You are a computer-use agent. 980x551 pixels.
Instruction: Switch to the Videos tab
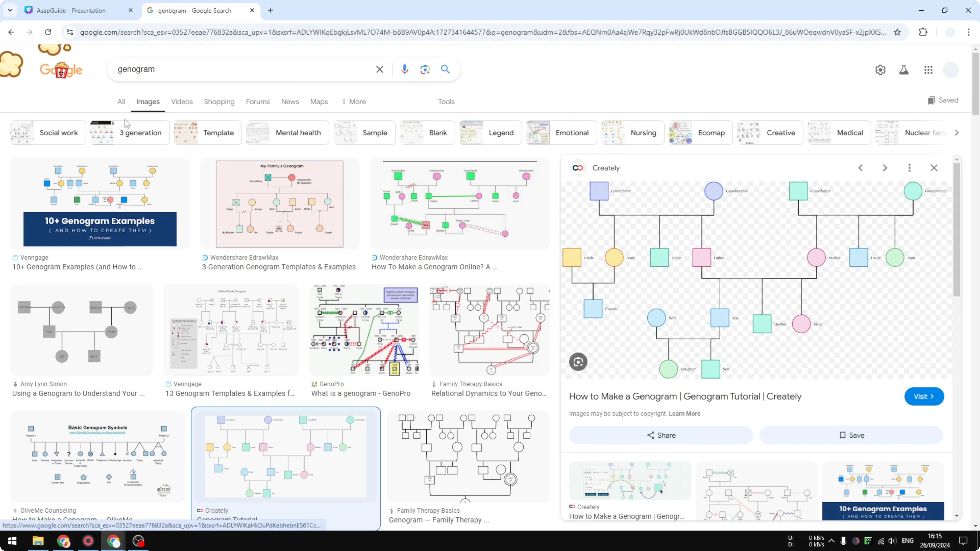[x=181, y=102]
